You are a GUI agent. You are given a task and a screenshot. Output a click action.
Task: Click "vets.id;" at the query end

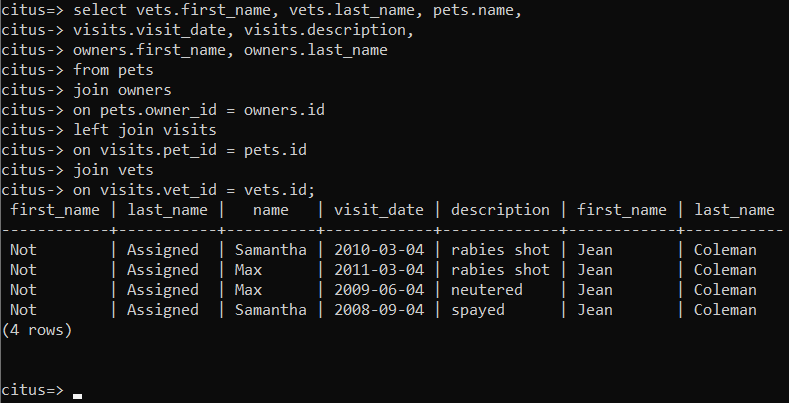pyautogui.click(x=279, y=190)
